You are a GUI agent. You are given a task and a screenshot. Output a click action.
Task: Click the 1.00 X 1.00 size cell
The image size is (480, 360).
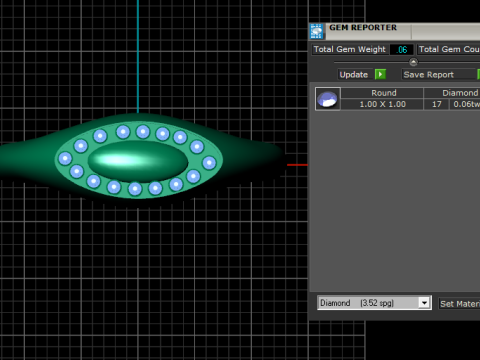click(x=382, y=104)
